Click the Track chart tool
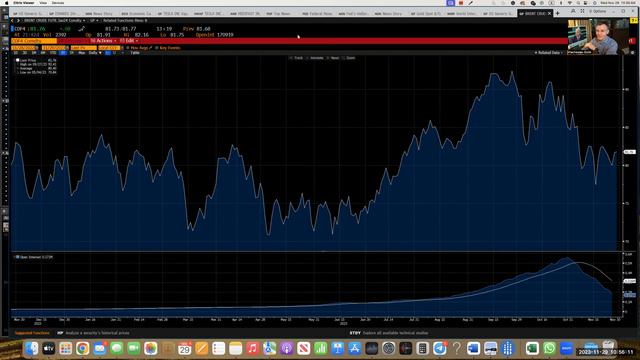 pyautogui.click(x=297, y=58)
